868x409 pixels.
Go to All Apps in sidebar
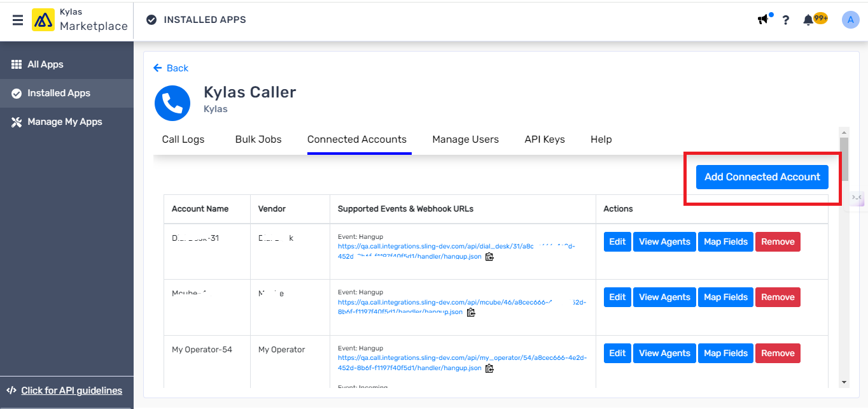coord(45,64)
